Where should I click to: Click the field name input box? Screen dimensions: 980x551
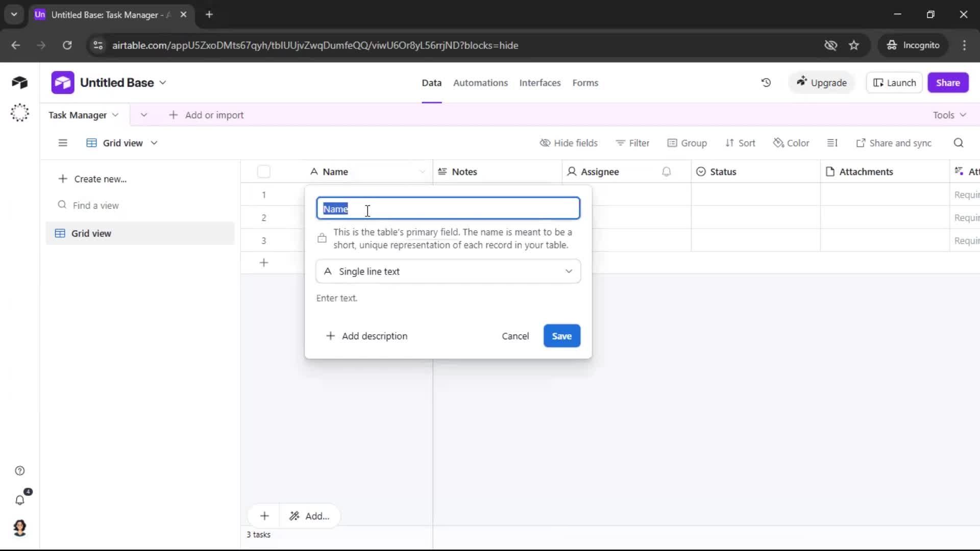448,209
